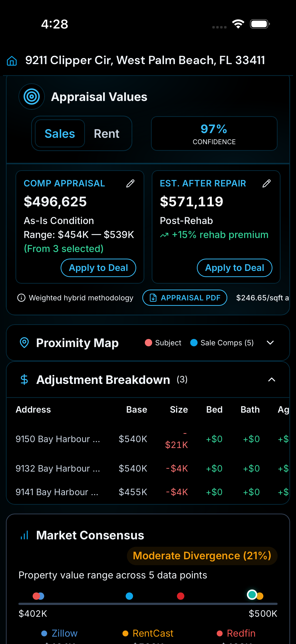Viewport: 296px width, 644px height.
Task: Apply Est. After Repair $571,119 to deal
Action: [x=235, y=268]
